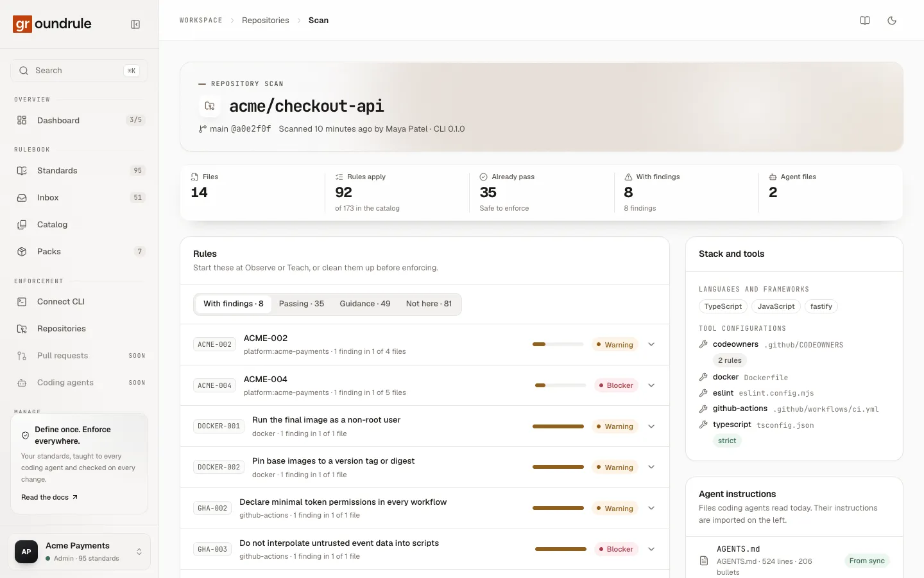
Task: Click the Connect CLI terminal icon
Action: click(x=22, y=302)
